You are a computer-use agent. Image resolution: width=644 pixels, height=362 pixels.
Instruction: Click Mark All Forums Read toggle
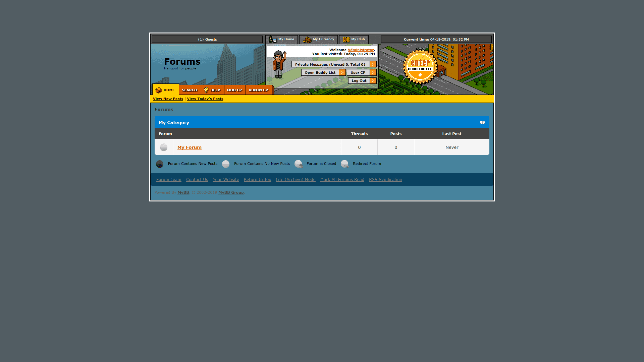coord(342,179)
